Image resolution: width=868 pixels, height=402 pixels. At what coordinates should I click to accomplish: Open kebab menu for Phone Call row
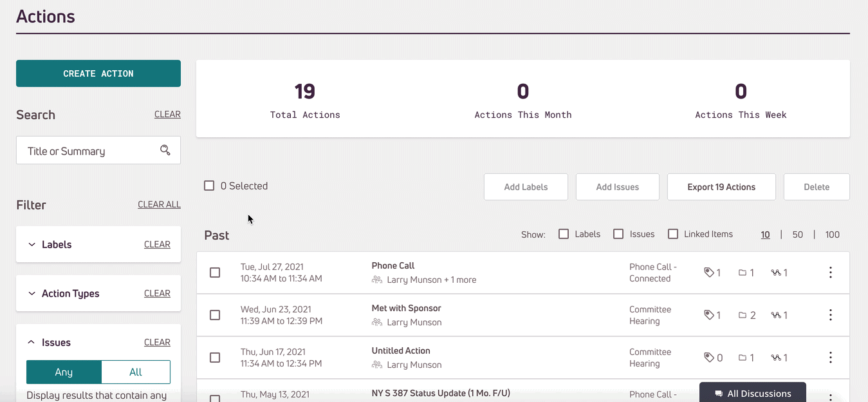831,273
